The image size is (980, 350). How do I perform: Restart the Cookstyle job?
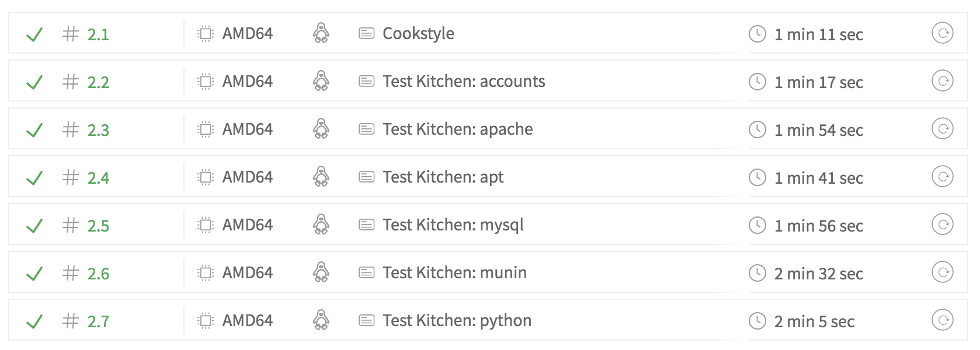click(942, 33)
